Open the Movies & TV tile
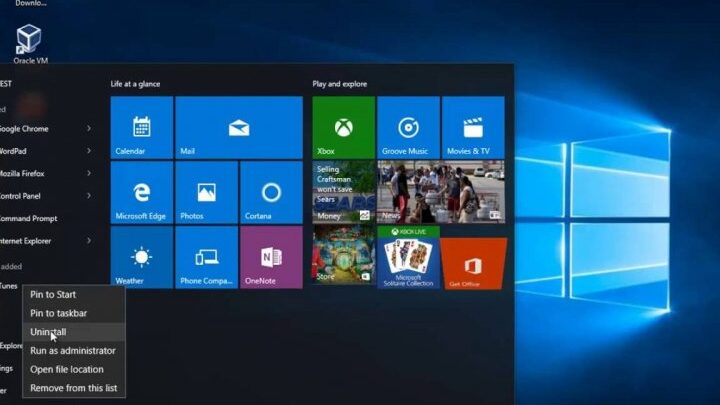The height and width of the screenshot is (405, 720). click(473, 128)
